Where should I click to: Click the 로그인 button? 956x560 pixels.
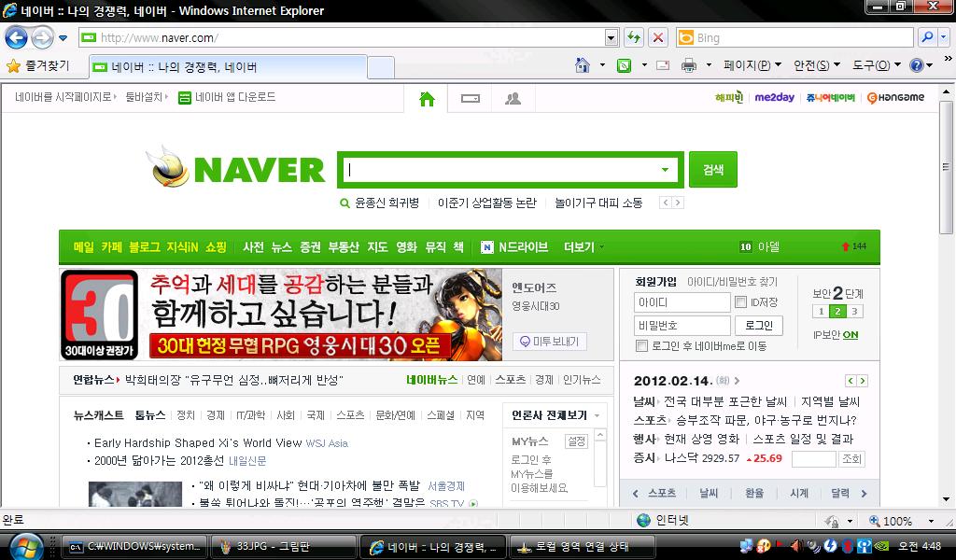pyautogui.click(x=758, y=326)
